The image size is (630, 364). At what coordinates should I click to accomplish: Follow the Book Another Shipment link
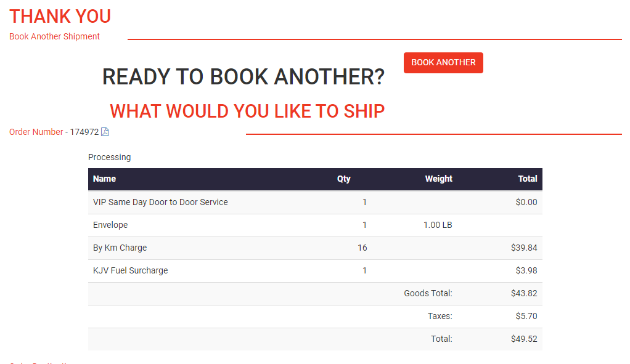coord(54,36)
